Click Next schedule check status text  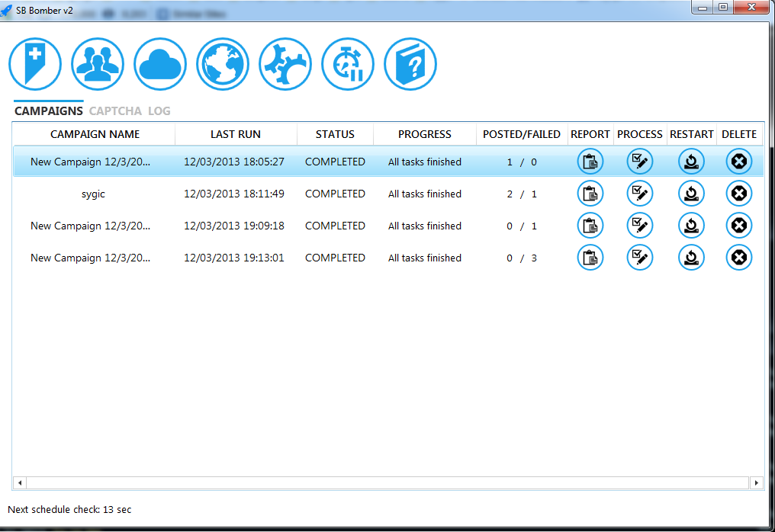[69, 510]
